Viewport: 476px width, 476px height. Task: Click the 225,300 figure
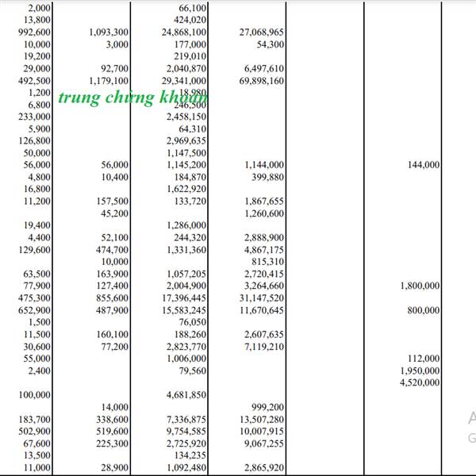click(x=113, y=443)
